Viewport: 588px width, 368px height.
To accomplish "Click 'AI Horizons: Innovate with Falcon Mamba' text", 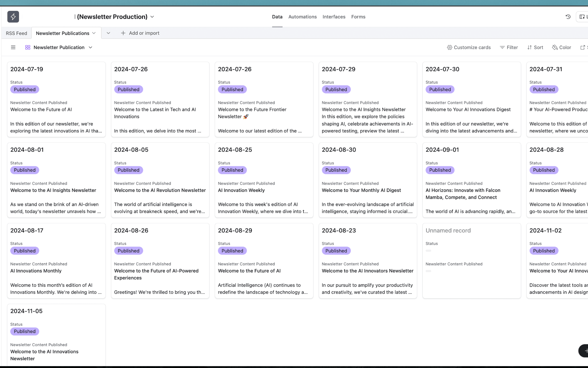I will tap(463, 194).
